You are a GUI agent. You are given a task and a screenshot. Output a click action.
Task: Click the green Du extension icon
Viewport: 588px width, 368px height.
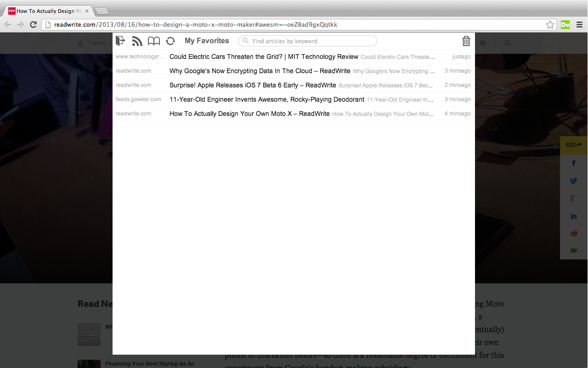(565, 25)
